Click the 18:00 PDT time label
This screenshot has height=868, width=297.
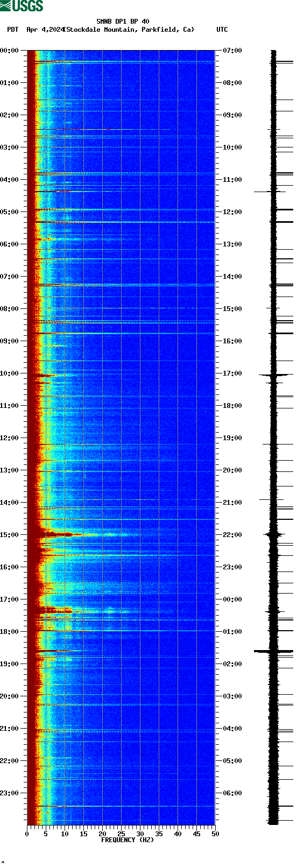pos(10,632)
